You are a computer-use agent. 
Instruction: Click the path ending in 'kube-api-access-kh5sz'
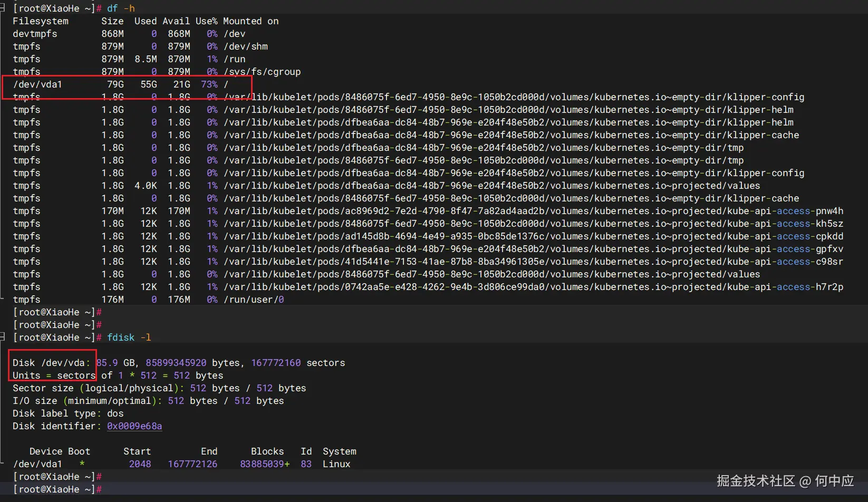coord(533,224)
